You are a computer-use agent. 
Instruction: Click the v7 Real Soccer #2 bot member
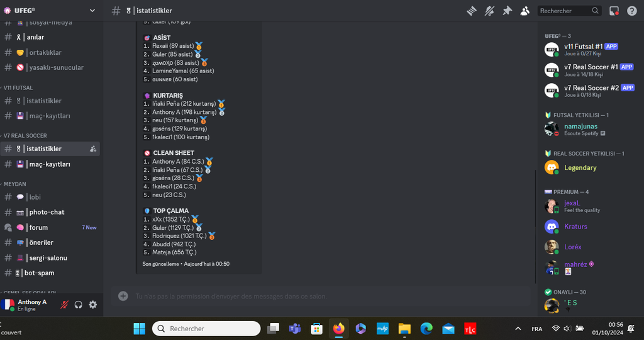(x=590, y=91)
